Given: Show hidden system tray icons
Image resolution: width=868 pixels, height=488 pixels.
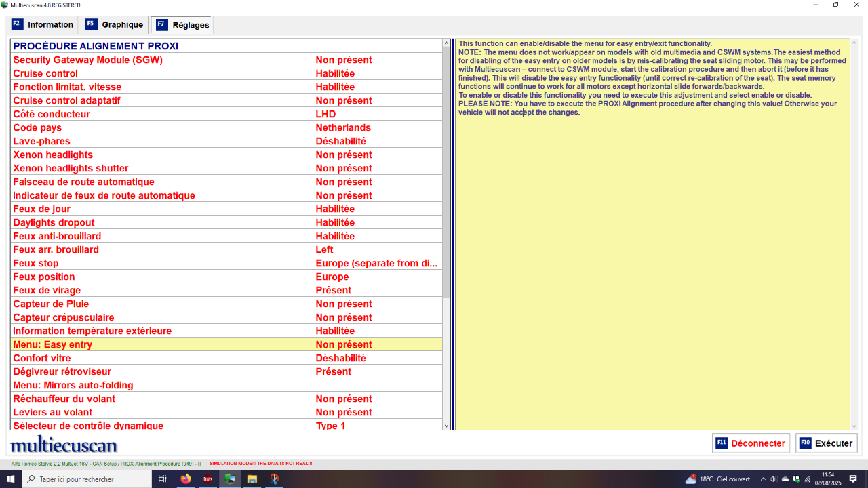Looking at the screenshot, I should pyautogui.click(x=764, y=479).
